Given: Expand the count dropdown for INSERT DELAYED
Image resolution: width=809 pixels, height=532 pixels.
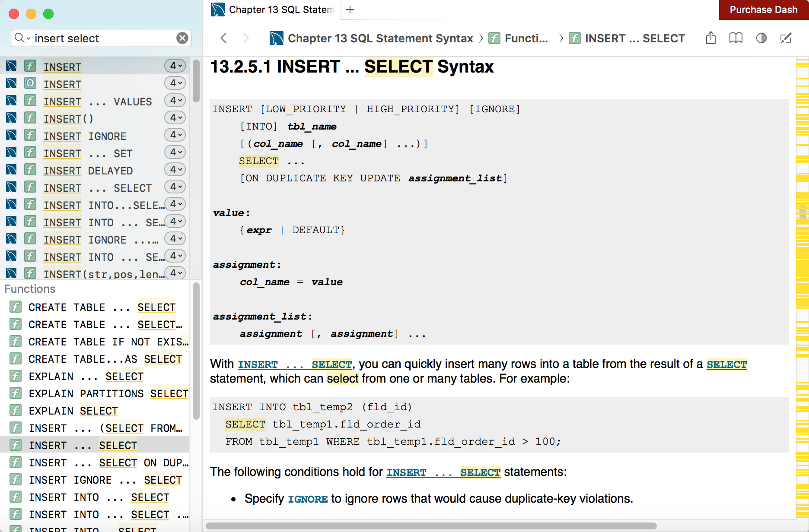Looking at the screenshot, I should tap(175, 169).
